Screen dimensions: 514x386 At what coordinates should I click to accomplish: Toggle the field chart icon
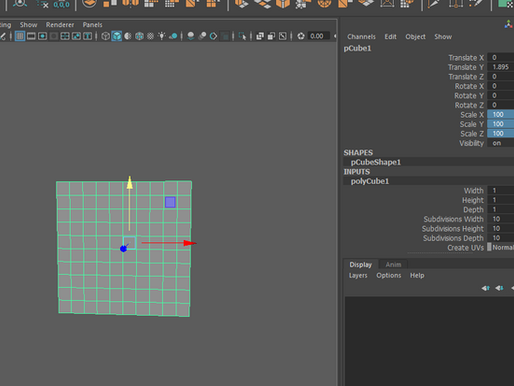coord(65,36)
